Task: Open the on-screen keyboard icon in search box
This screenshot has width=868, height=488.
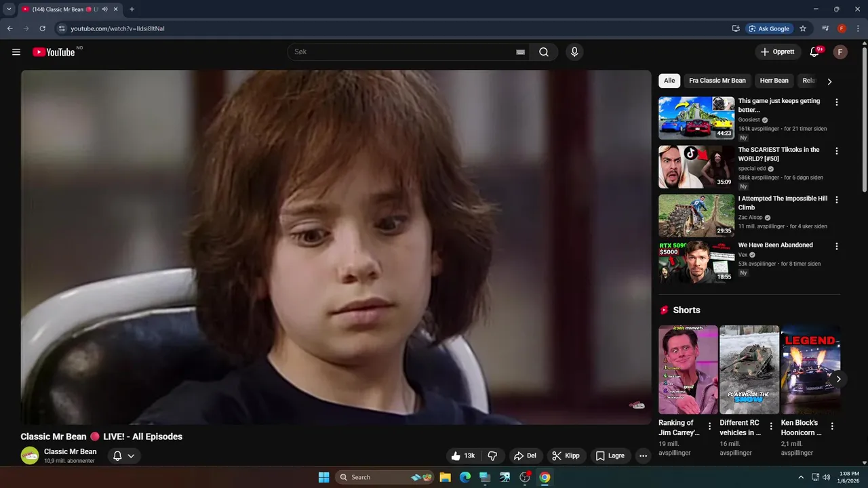Action: [520, 52]
